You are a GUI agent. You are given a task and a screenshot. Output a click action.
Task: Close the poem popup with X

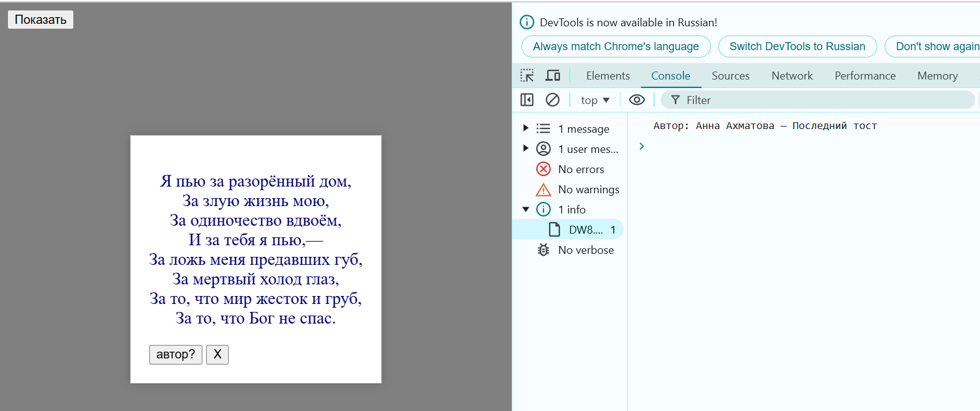(x=217, y=354)
